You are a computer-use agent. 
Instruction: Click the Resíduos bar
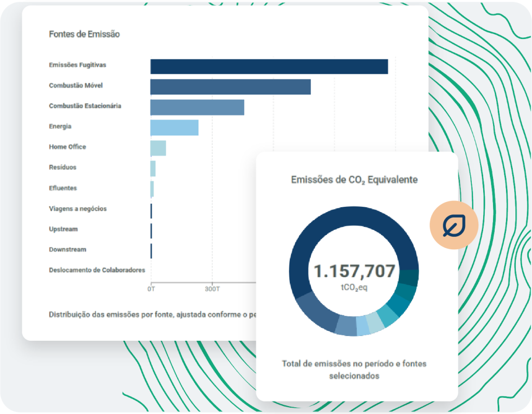click(153, 169)
